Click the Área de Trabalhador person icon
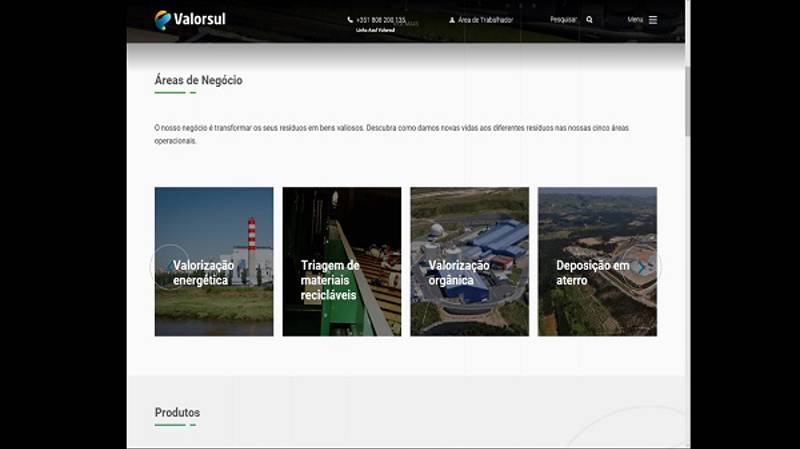 click(x=452, y=20)
